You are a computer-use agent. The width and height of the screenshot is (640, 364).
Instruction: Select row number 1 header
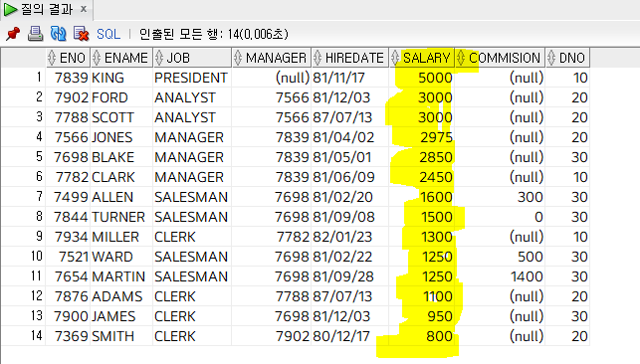[x=23, y=78]
